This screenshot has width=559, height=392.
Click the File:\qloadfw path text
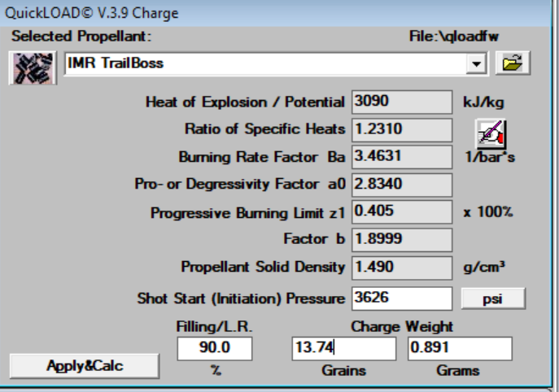pos(454,37)
